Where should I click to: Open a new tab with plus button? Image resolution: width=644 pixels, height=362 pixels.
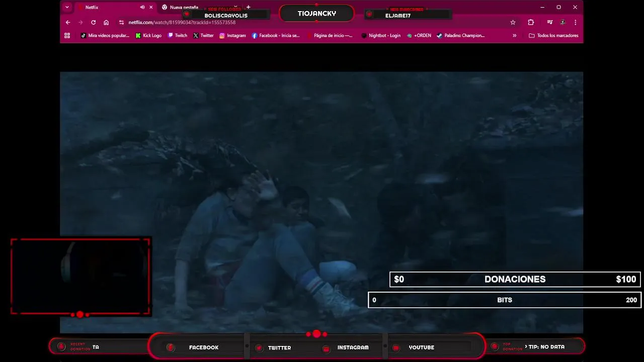[248, 7]
